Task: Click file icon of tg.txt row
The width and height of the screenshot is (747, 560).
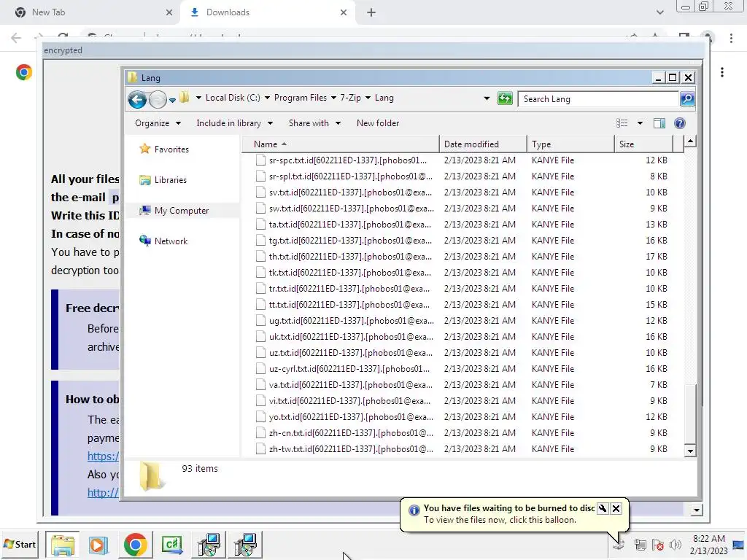Action: 260,241
